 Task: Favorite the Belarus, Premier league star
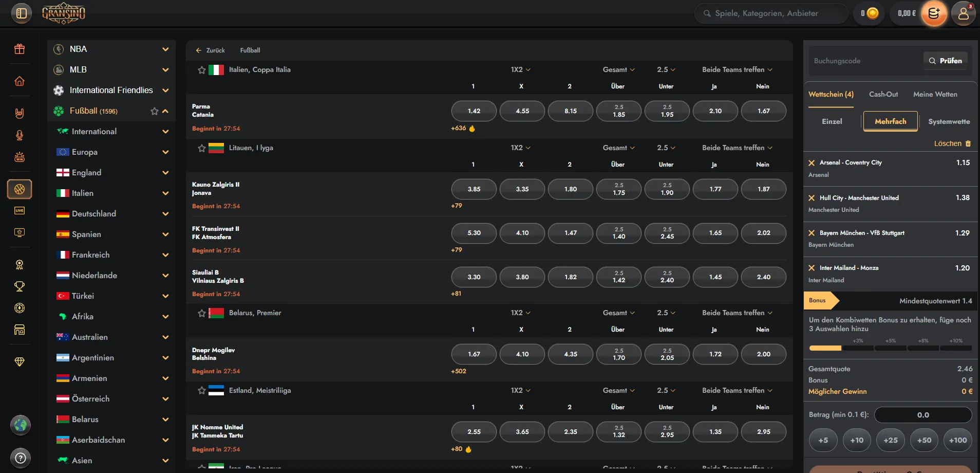202,313
